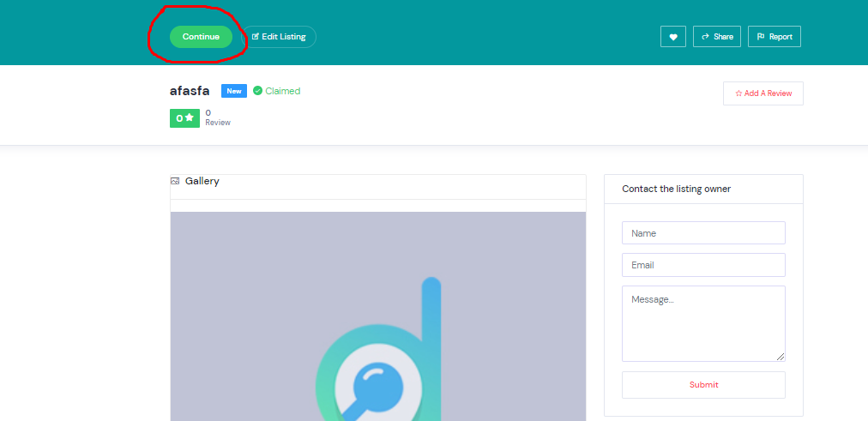Image resolution: width=868 pixels, height=421 pixels.
Task: Add listing to favorites with heart icon
Action: [673, 37]
